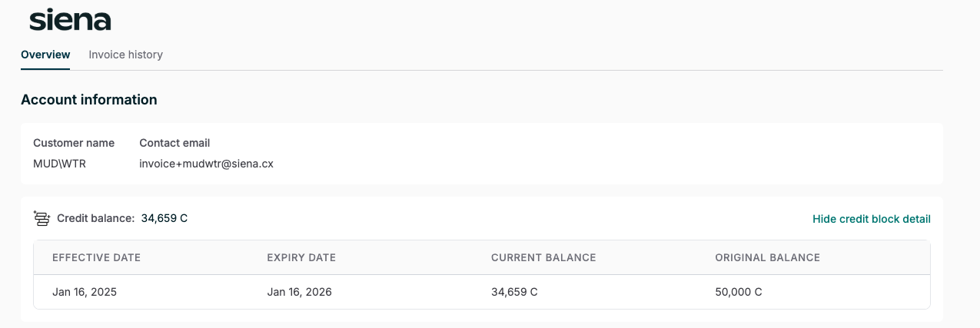Click the invoice+mudwtr@siena.cx email address

(206, 164)
